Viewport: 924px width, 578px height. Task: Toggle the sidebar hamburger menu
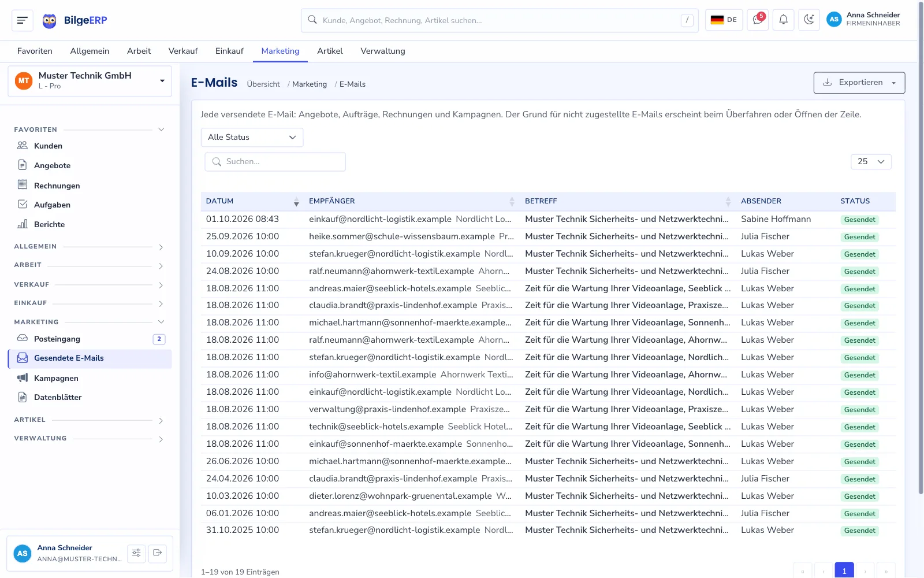pyautogui.click(x=23, y=20)
